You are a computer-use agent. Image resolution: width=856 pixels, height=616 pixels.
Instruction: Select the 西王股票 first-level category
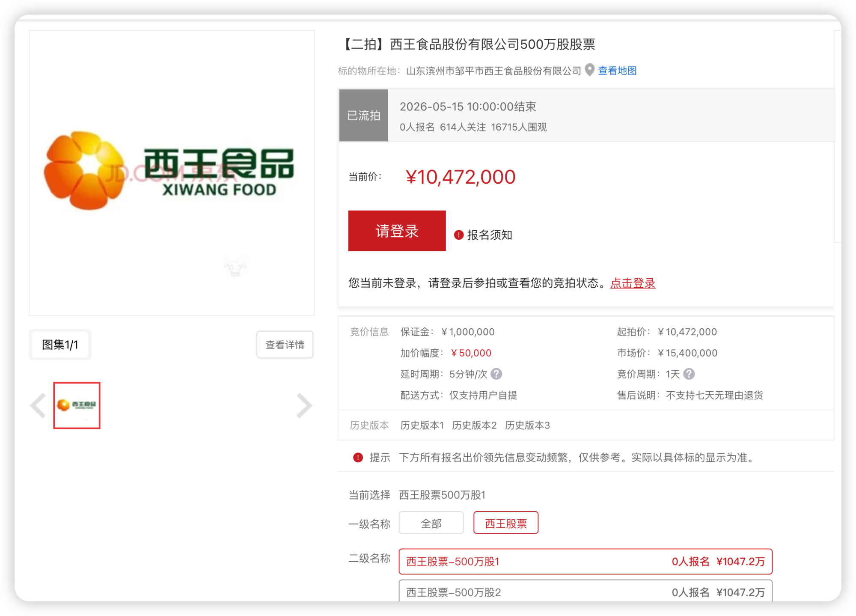tap(506, 523)
